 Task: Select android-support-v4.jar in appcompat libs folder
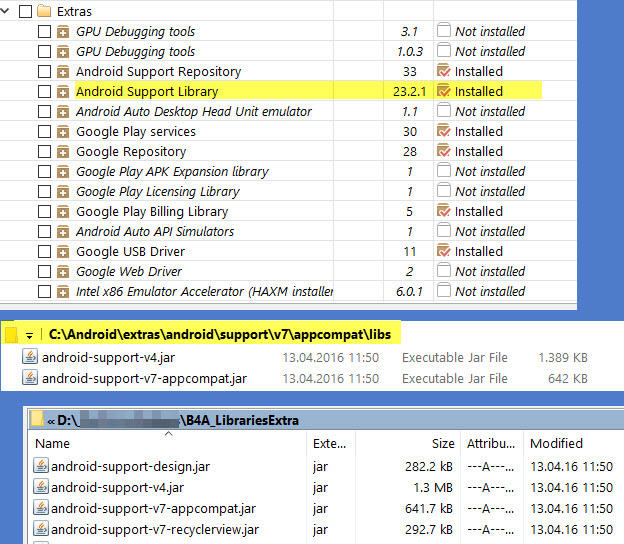[x=108, y=357]
